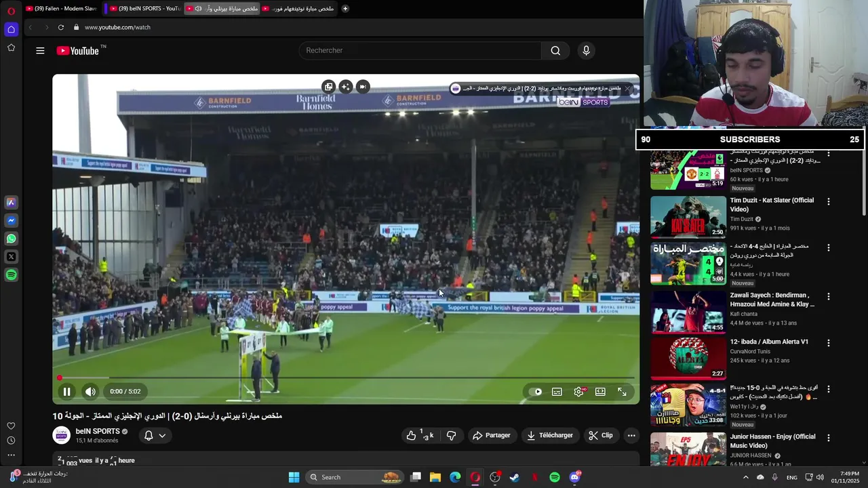Expand the notification bell dropdown
Screen dimensions: 868x488
coord(155,436)
